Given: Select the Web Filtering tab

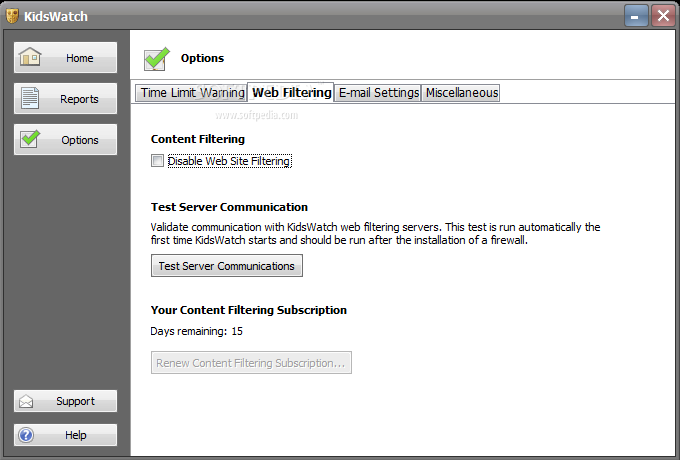Looking at the screenshot, I should pos(291,92).
